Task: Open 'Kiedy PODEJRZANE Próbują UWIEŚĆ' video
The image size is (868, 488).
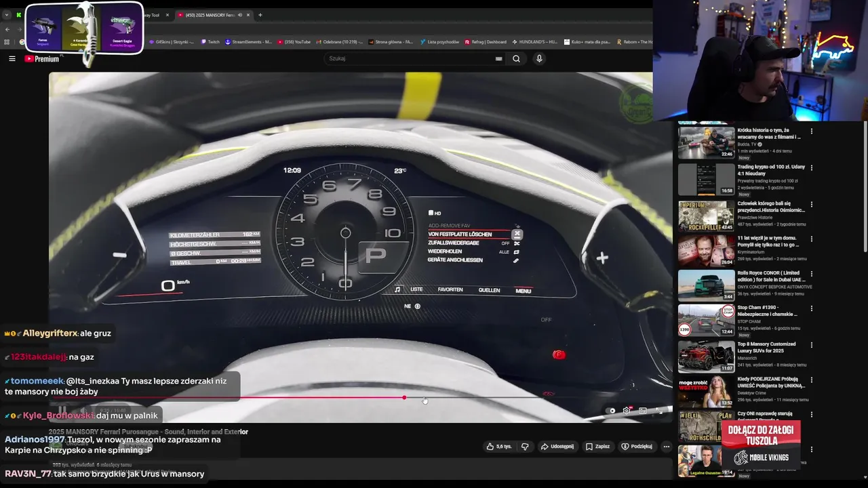Action: [706, 391]
